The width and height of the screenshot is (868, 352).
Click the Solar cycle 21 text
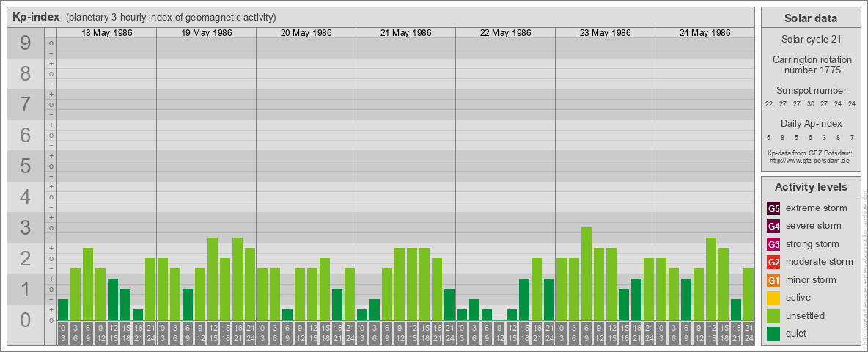pos(811,40)
